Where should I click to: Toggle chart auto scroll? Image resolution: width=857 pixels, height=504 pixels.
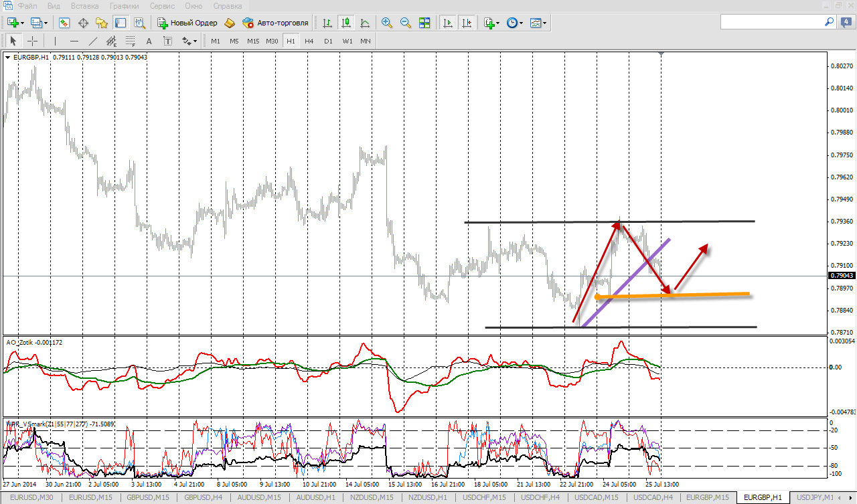(x=448, y=23)
